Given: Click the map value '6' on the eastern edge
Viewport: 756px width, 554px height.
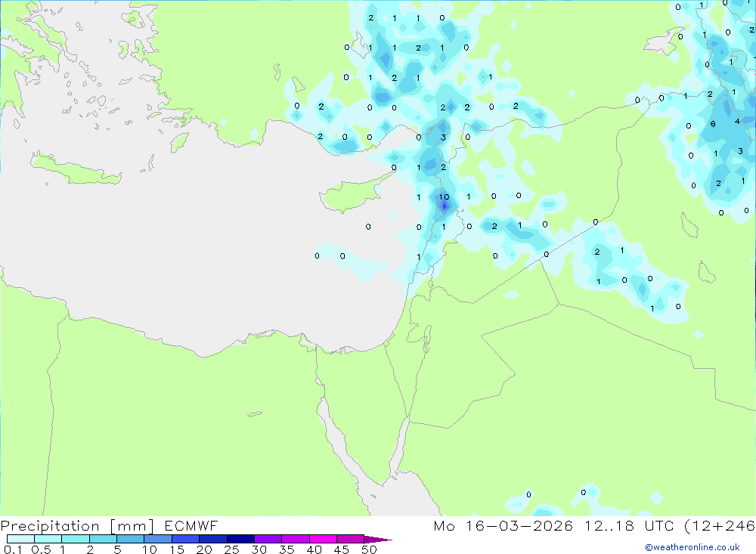Looking at the screenshot, I should click(713, 124).
